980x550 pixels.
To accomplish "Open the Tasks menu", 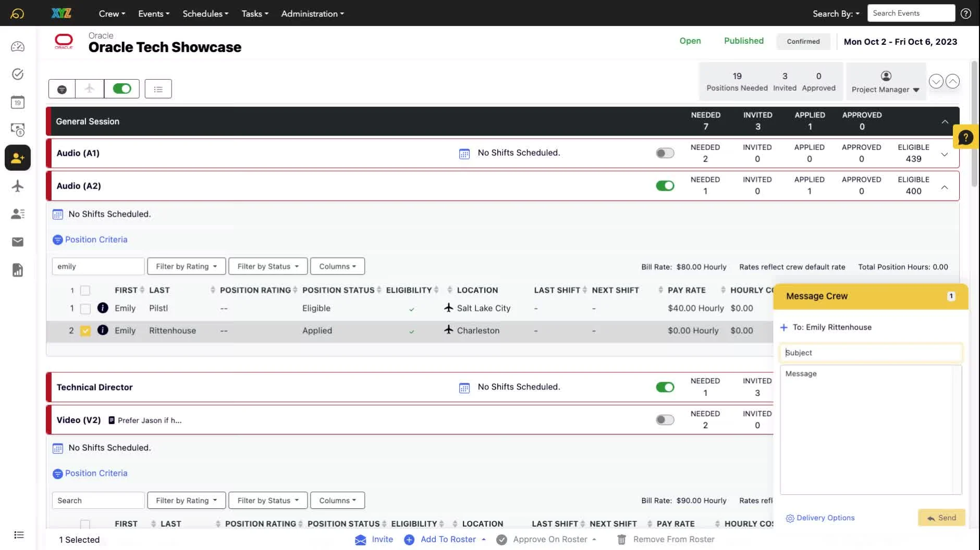I will pyautogui.click(x=255, y=14).
